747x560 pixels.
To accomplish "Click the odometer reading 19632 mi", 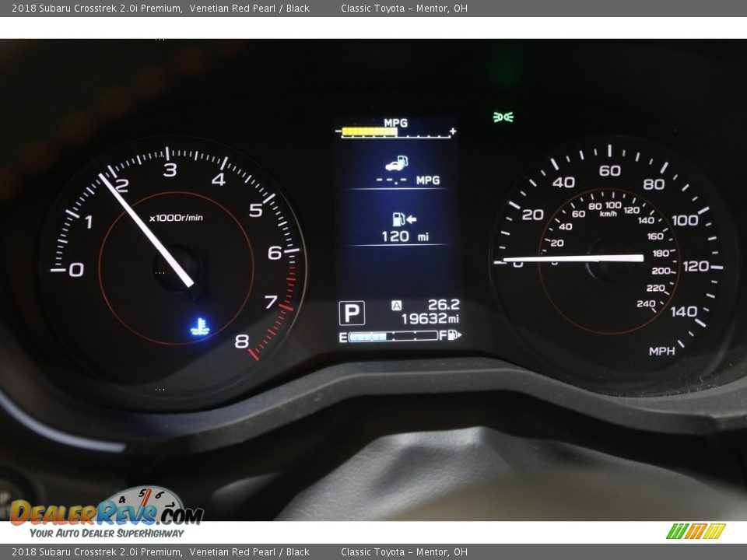I will (430, 319).
